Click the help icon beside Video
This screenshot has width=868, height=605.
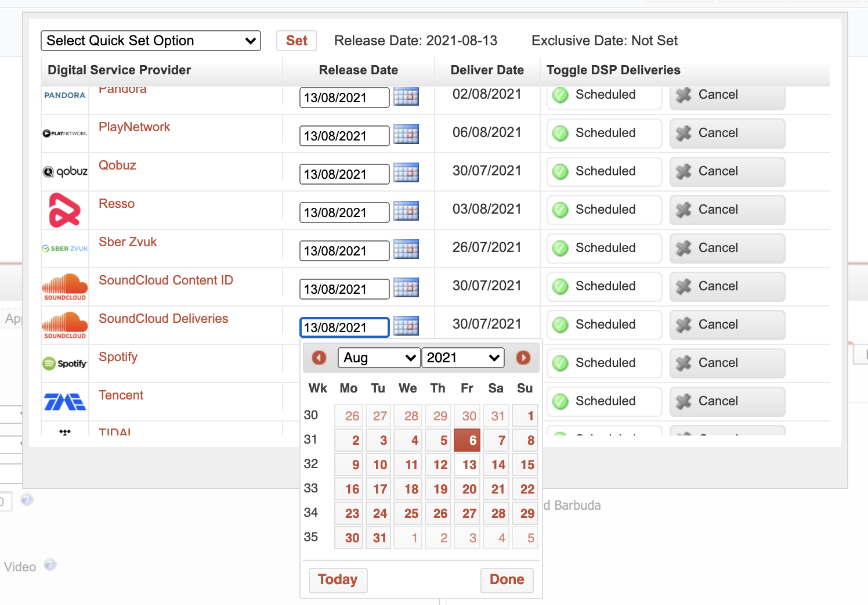50,564
